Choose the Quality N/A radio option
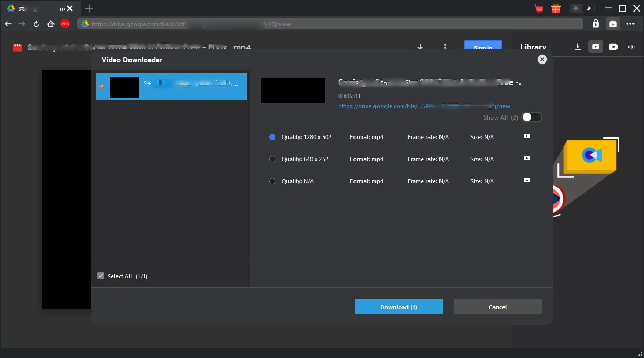The width and height of the screenshot is (644, 358). (x=272, y=181)
